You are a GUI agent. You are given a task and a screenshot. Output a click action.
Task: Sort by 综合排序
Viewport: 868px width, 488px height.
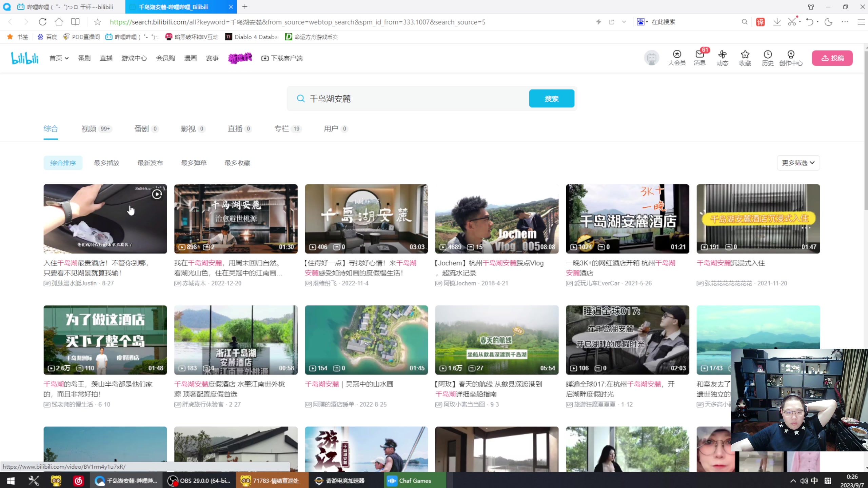pyautogui.click(x=63, y=163)
